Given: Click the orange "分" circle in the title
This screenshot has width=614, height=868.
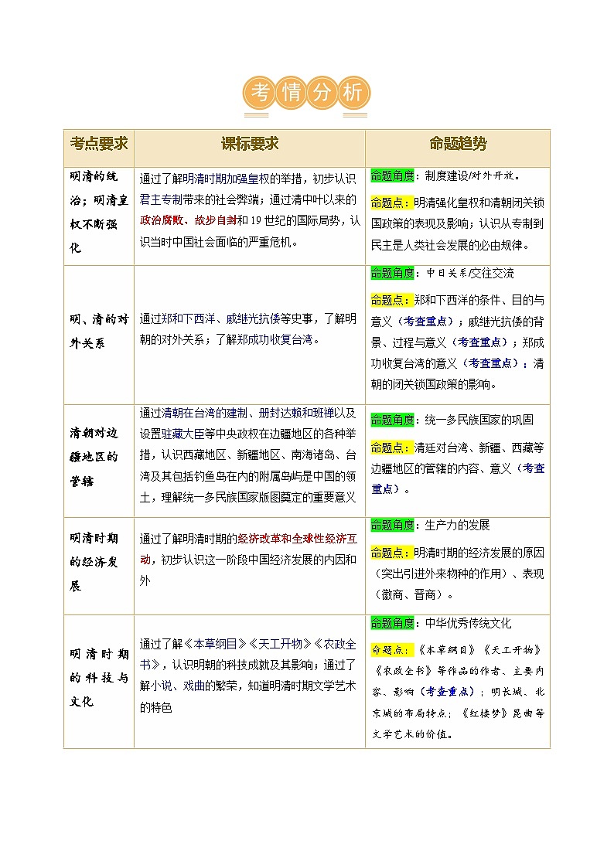Looking at the screenshot, I should click(322, 94).
